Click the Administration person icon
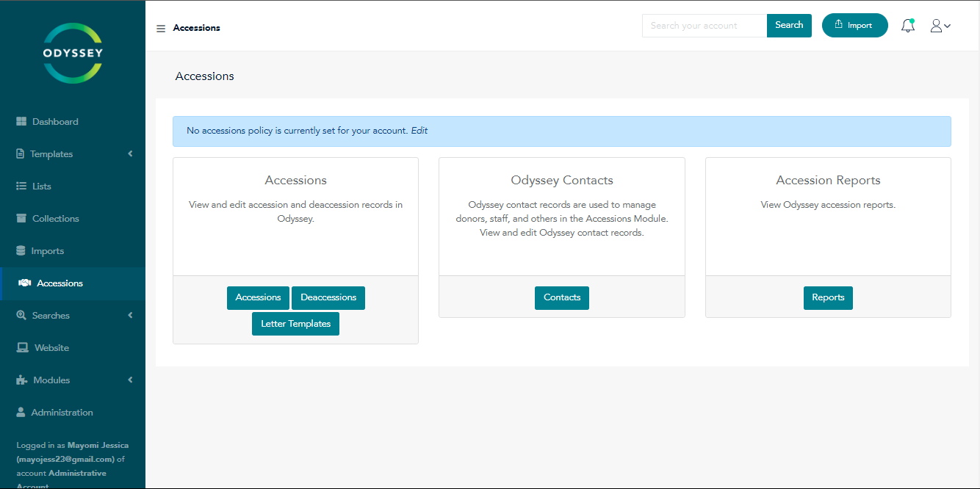The image size is (980, 489). 21,413
